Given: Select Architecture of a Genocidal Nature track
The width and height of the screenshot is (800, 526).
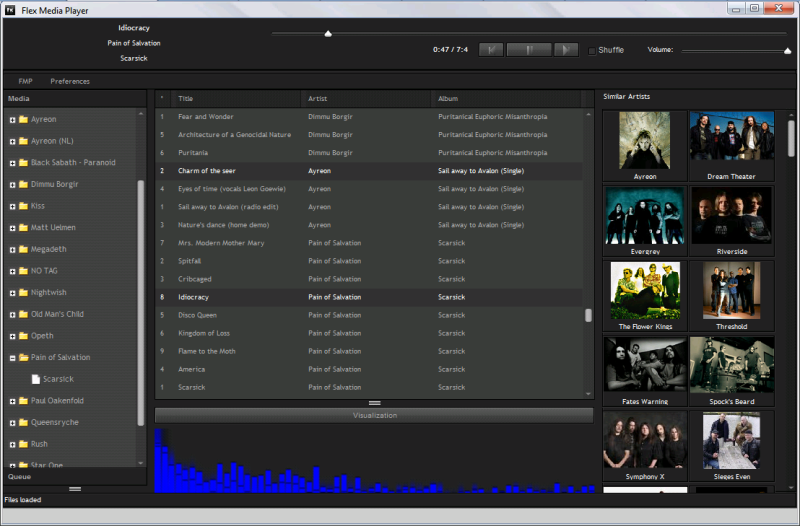Looking at the screenshot, I should click(369, 135).
